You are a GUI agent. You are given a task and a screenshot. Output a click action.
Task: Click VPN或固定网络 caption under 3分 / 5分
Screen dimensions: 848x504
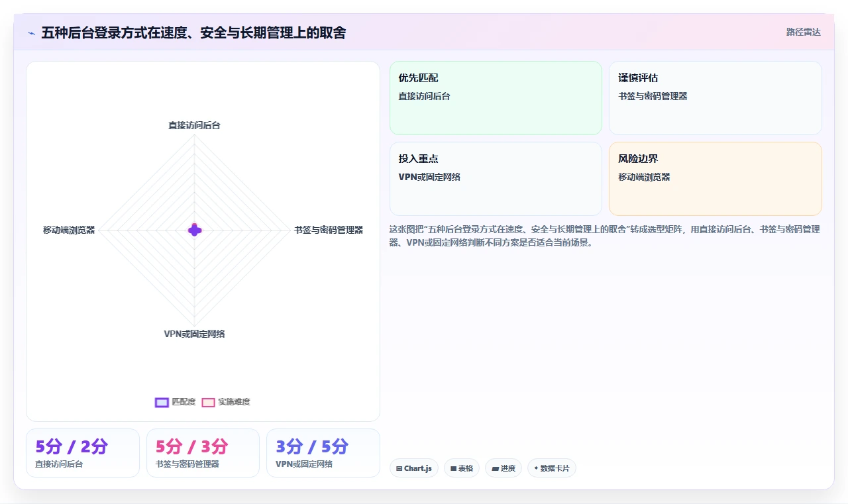(x=304, y=464)
